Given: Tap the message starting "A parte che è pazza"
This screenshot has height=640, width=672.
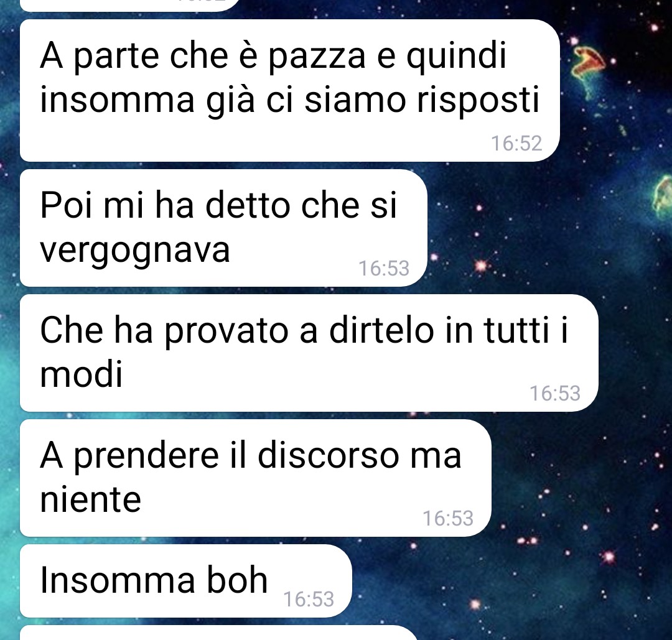Looking at the screenshot, I should click(x=290, y=90).
